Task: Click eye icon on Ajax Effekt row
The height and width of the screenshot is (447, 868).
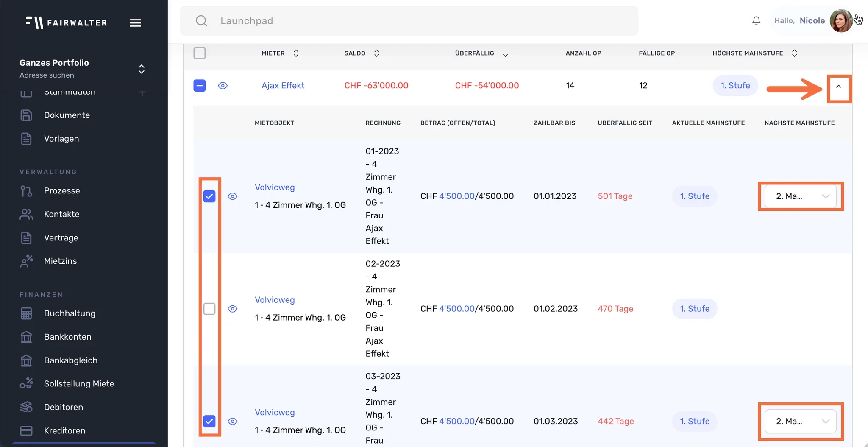Action: tap(223, 86)
